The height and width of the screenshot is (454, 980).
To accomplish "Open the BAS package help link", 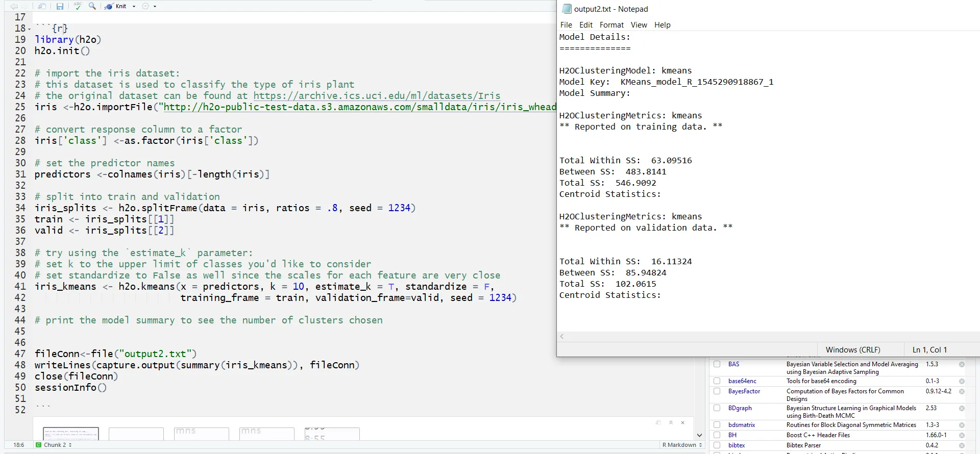I will 733,364.
